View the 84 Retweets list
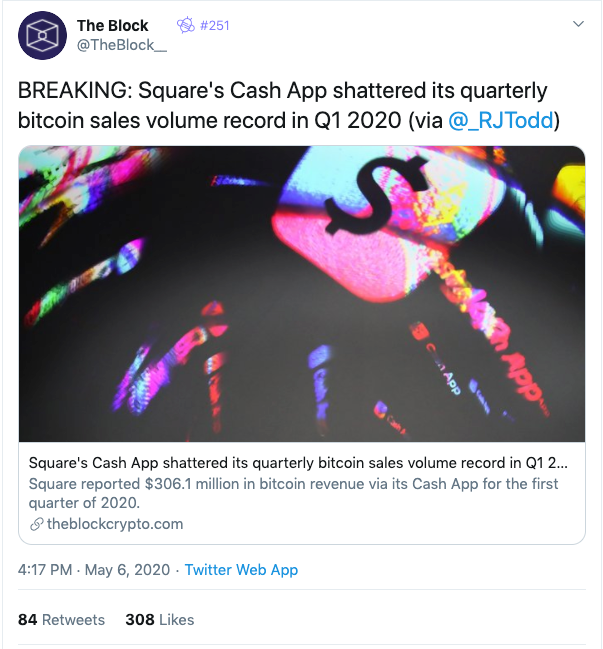 pos(61,620)
